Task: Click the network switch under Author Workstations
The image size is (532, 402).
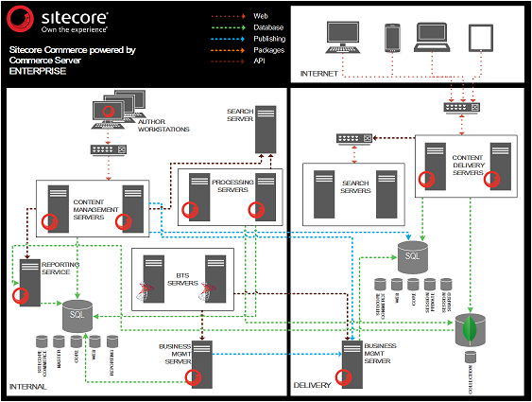Action: (x=109, y=149)
